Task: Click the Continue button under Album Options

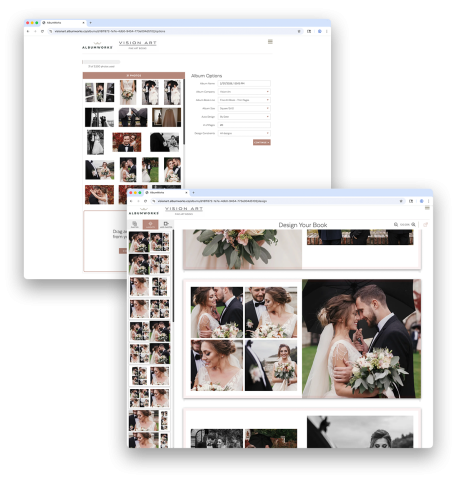Action: tap(262, 142)
